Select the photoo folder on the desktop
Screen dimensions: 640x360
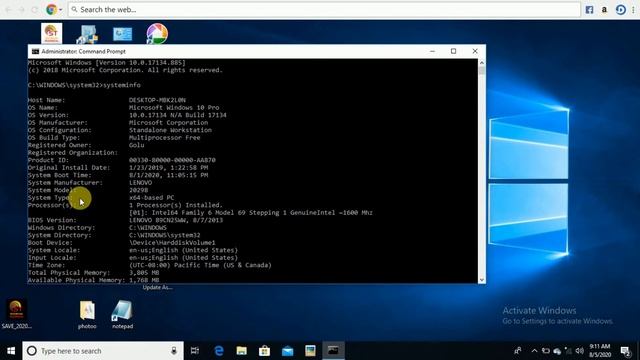tap(87, 315)
